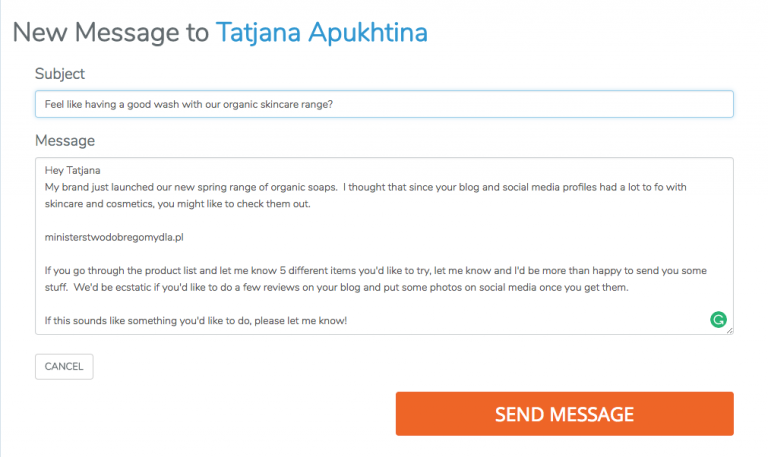This screenshot has width=768, height=457.
Task: Click the Message field label
Action: point(65,140)
